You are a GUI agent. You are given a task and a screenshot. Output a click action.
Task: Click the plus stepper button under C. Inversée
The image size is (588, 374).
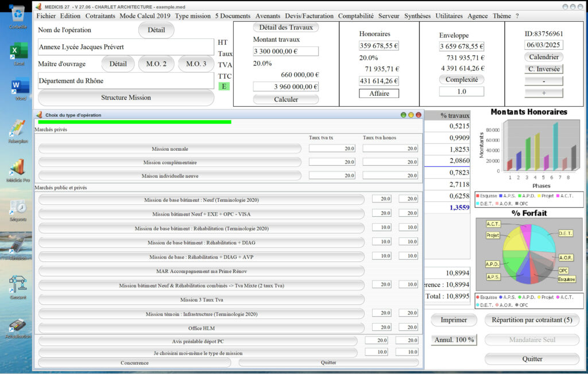coord(544,93)
